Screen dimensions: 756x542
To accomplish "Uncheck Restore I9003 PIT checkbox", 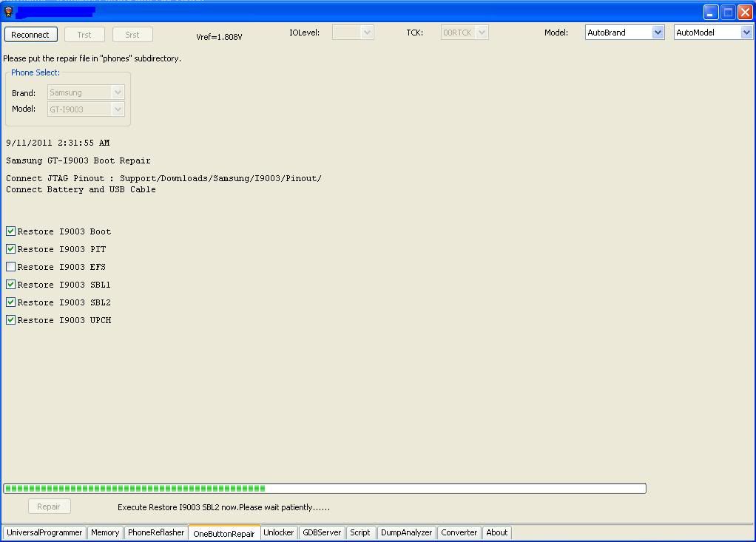I will [10, 249].
